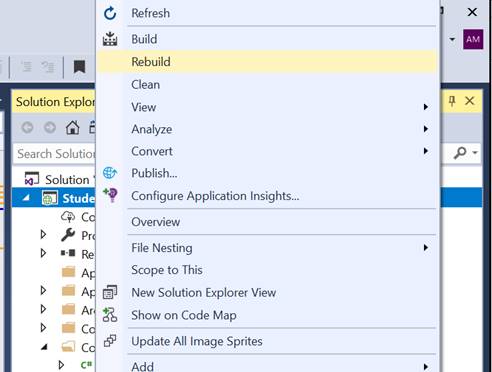
Task: Click the increase indent toolbar icon
Action: pyautogui.click(x=48, y=67)
